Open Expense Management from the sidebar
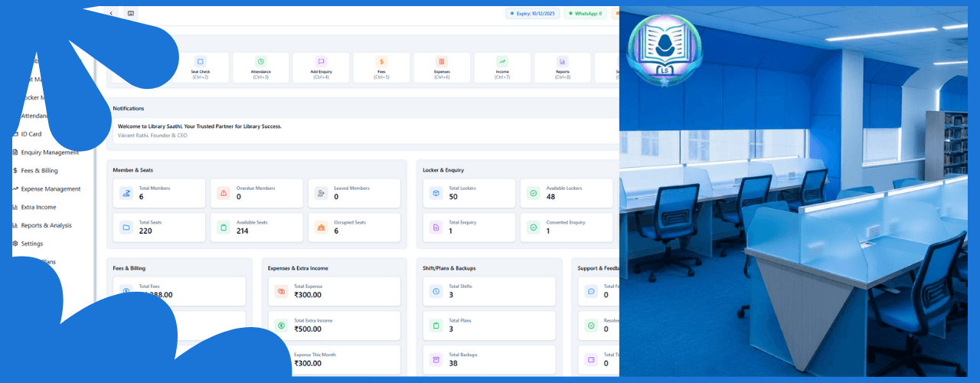Screen dimensions: 980x383 pos(51,189)
